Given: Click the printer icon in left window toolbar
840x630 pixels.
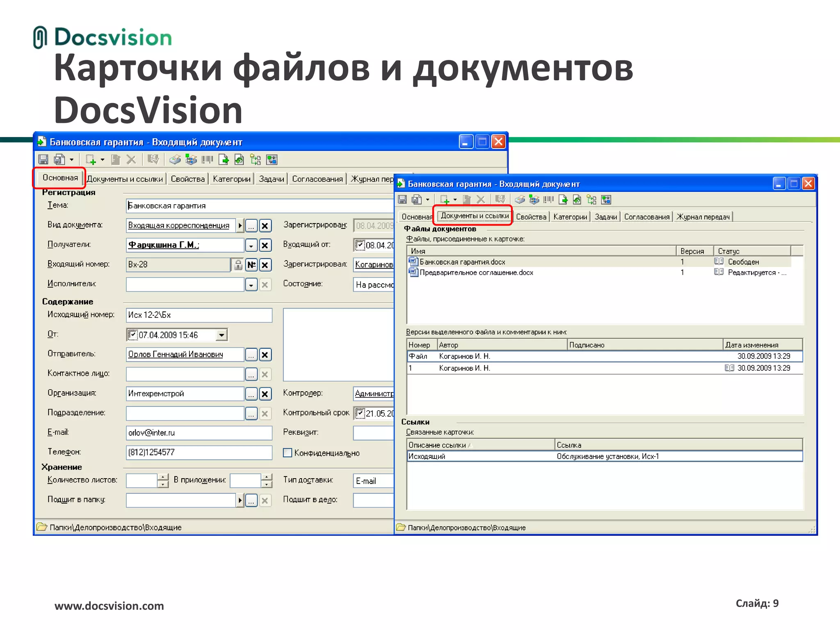Looking at the screenshot, I should (175, 159).
